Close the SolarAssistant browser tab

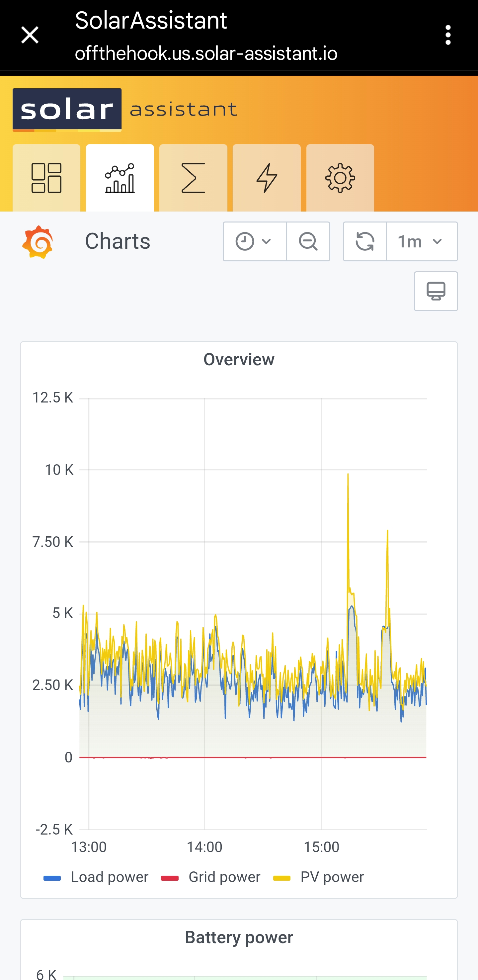pos(30,35)
